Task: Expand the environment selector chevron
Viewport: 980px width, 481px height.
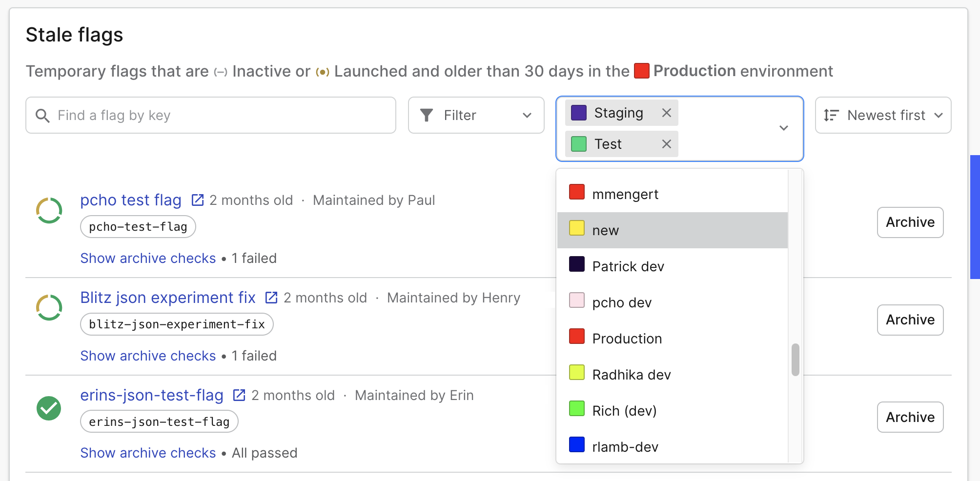Action: (x=784, y=128)
